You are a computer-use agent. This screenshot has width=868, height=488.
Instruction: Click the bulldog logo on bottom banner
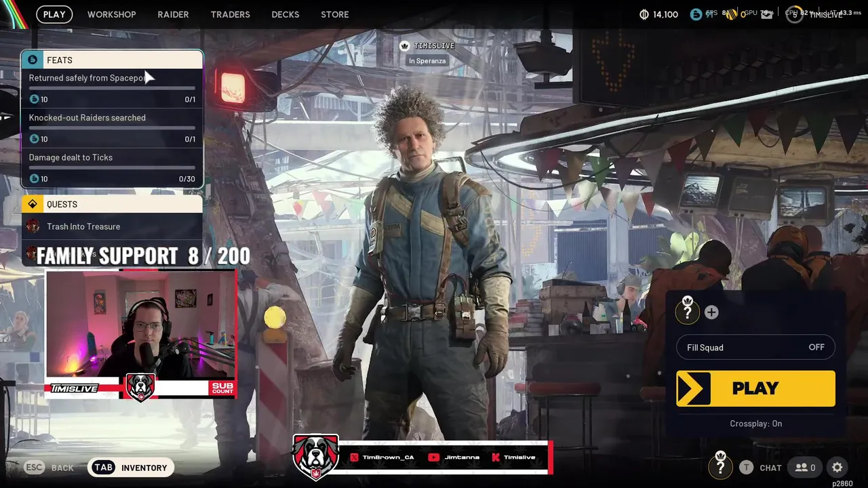(x=315, y=457)
